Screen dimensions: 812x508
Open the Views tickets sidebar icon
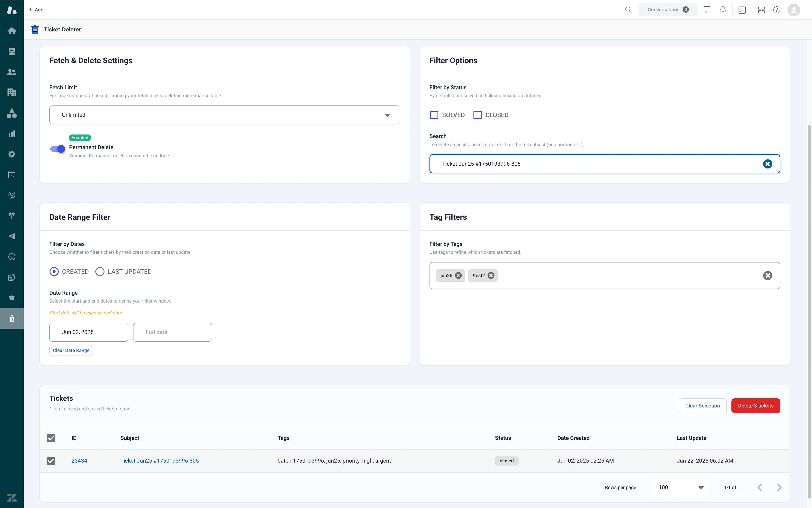[x=12, y=51]
